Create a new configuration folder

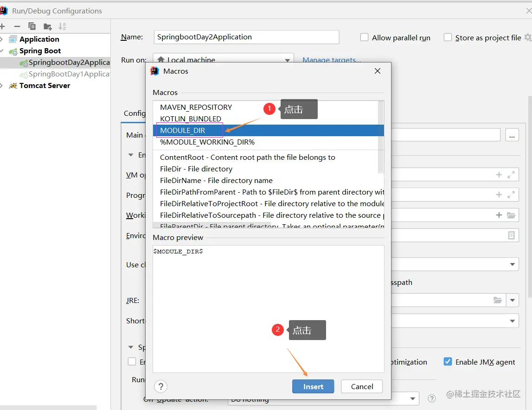pos(47,26)
